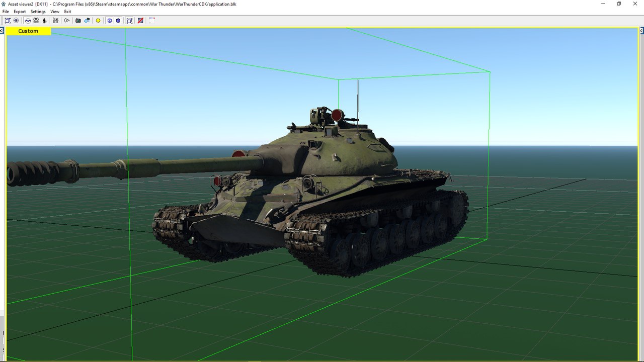Click the dashed rectangle selection icon

tap(151, 21)
